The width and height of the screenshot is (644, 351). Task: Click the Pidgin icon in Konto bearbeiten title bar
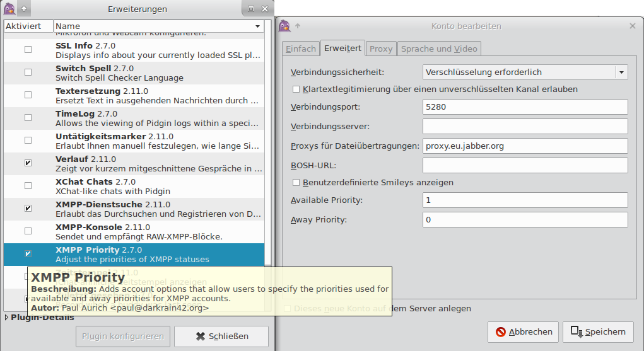coord(284,26)
